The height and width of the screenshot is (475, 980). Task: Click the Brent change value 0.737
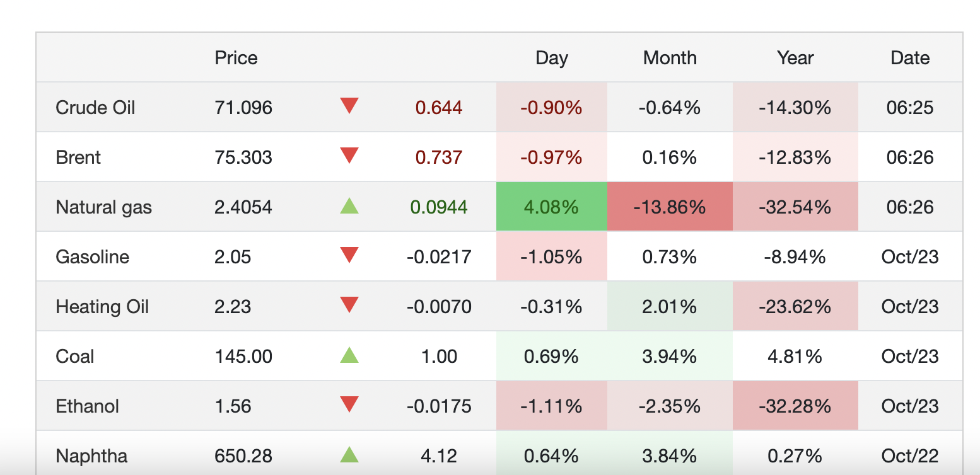pos(439,157)
